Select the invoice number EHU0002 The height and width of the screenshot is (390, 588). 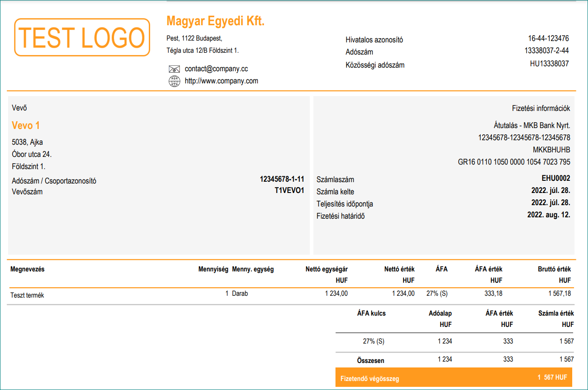pos(556,178)
